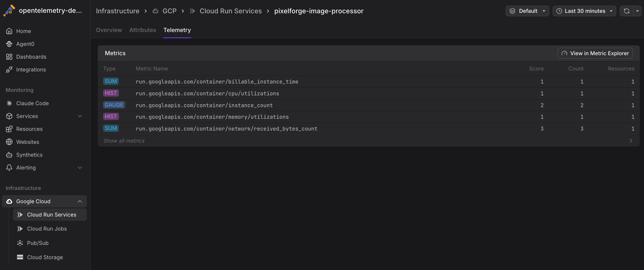Click the Integrations plug icon
This screenshot has height=270, width=644.
[9, 69]
